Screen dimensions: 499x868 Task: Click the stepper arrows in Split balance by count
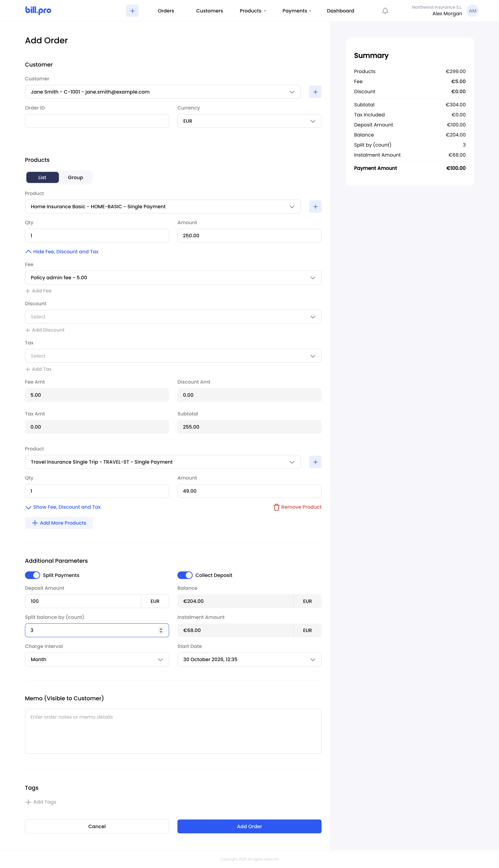(x=161, y=630)
